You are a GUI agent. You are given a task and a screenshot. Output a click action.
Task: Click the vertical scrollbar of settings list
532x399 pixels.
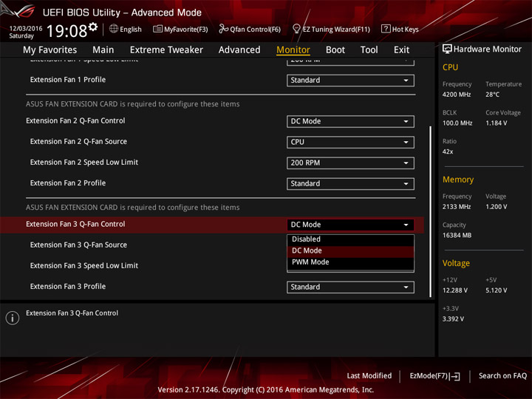click(x=431, y=212)
